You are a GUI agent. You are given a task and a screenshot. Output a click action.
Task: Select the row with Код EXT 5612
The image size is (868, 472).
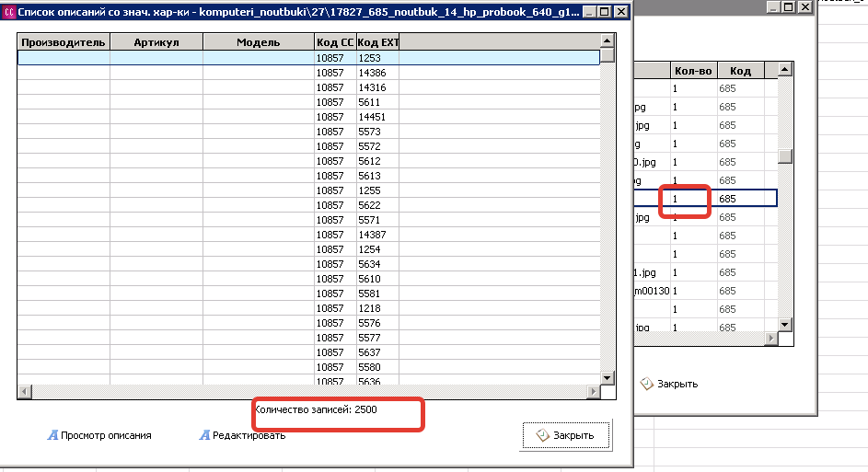tap(309, 161)
